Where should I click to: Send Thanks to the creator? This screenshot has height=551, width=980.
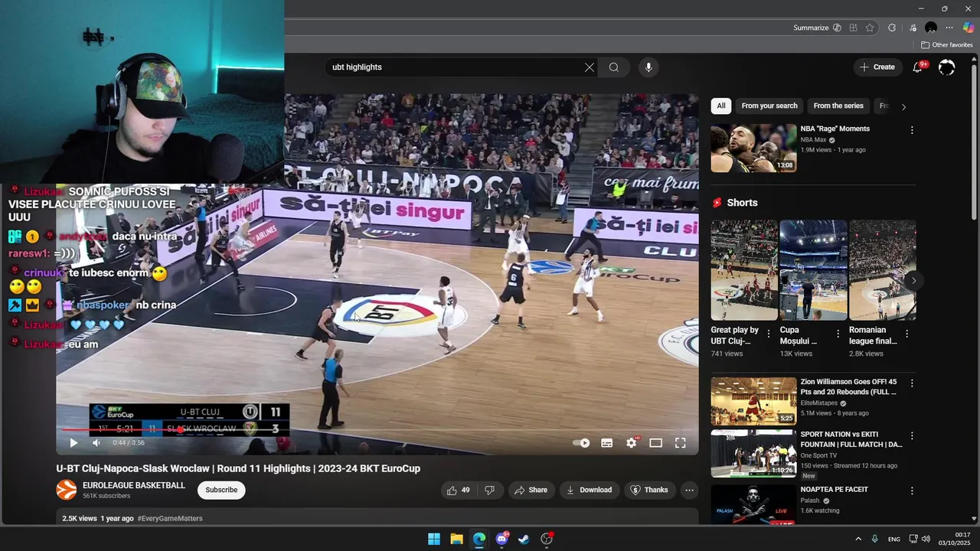pos(649,490)
